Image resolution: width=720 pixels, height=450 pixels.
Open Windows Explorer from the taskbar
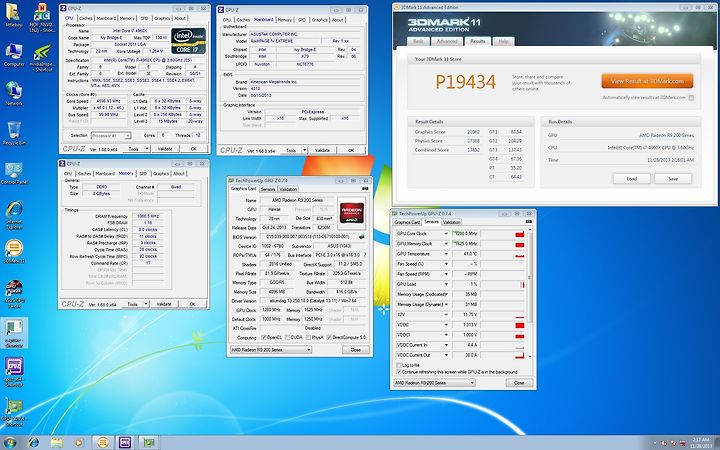click(56, 443)
